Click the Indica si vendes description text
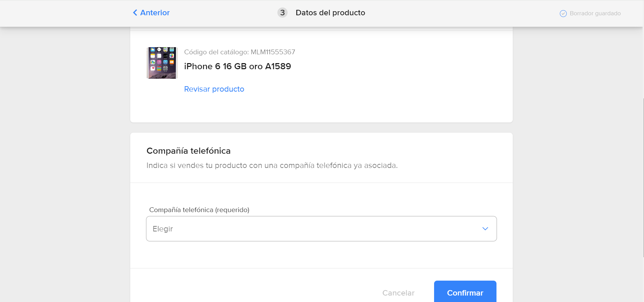Viewport: 644px width, 302px height. coord(272,165)
